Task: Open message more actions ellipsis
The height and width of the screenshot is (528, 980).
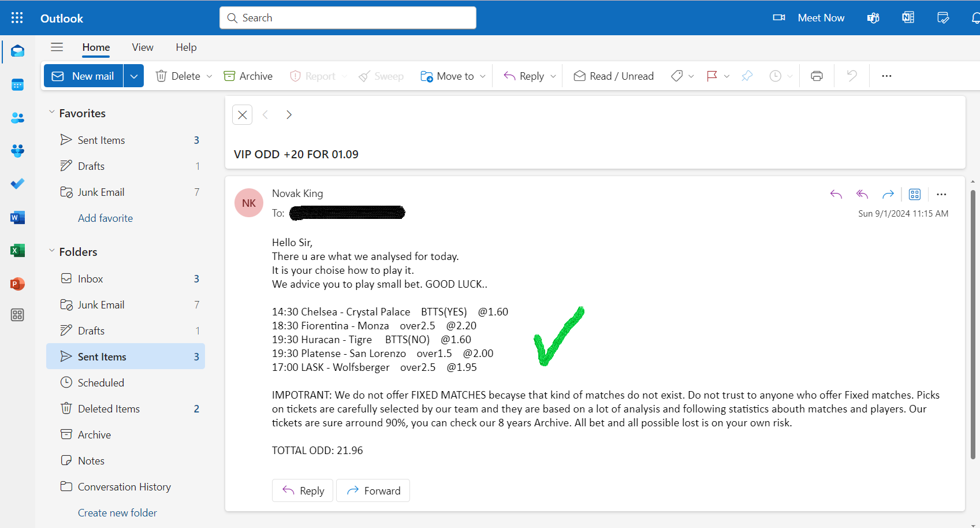Action: (941, 194)
